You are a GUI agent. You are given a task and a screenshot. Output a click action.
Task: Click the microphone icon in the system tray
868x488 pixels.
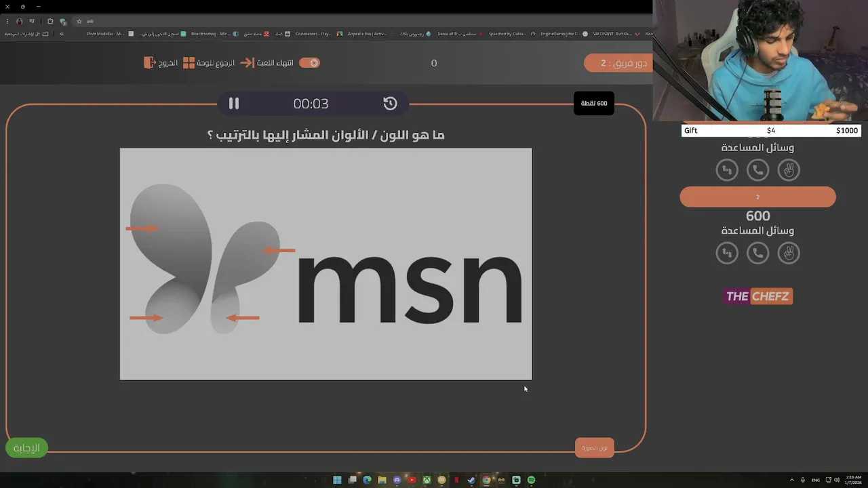click(803, 480)
